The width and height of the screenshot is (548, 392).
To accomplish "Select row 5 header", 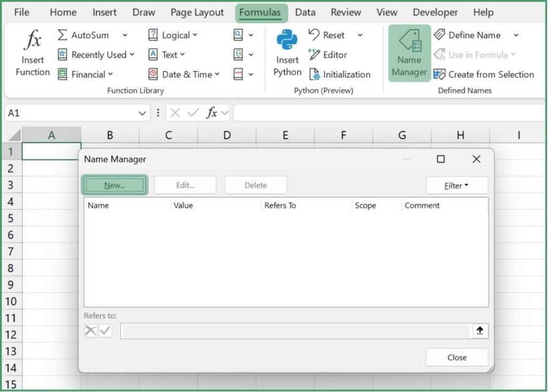I will (x=11, y=218).
